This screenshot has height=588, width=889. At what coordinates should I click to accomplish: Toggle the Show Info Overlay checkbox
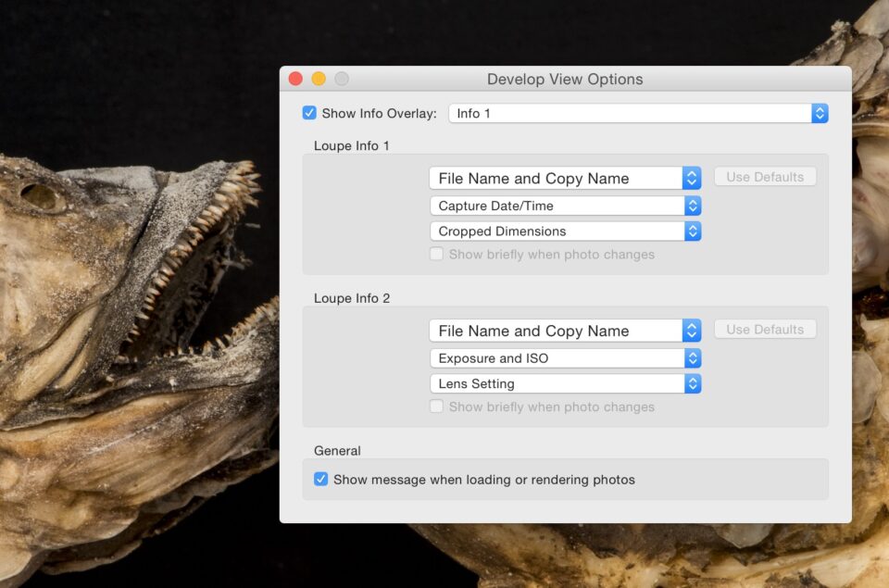coord(309,113)
